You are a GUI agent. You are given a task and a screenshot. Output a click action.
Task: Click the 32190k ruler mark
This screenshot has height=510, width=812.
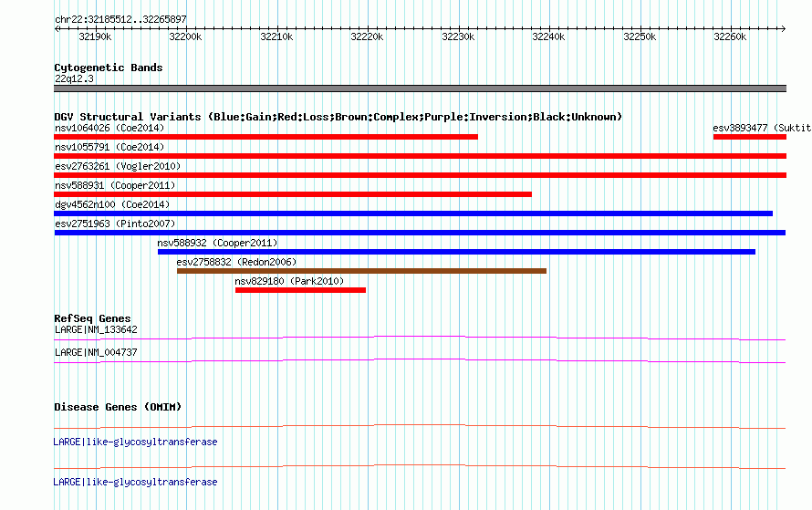(95, 36)
